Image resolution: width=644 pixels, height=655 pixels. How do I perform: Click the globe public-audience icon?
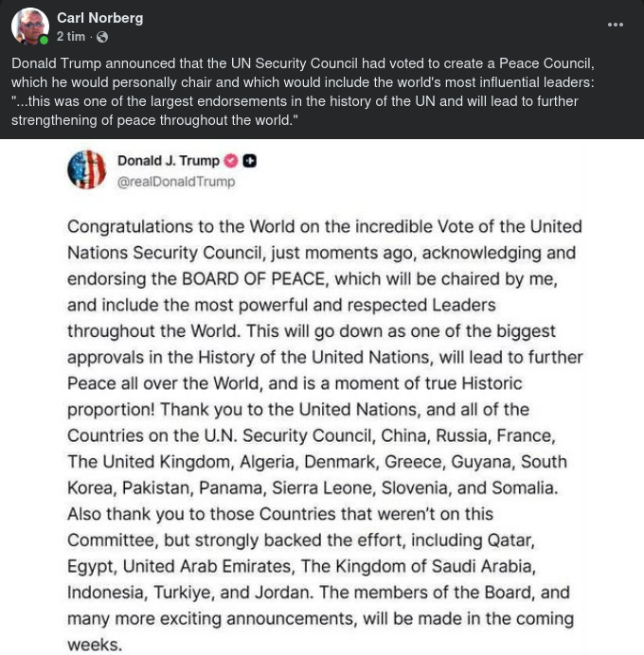pos(102,37)
